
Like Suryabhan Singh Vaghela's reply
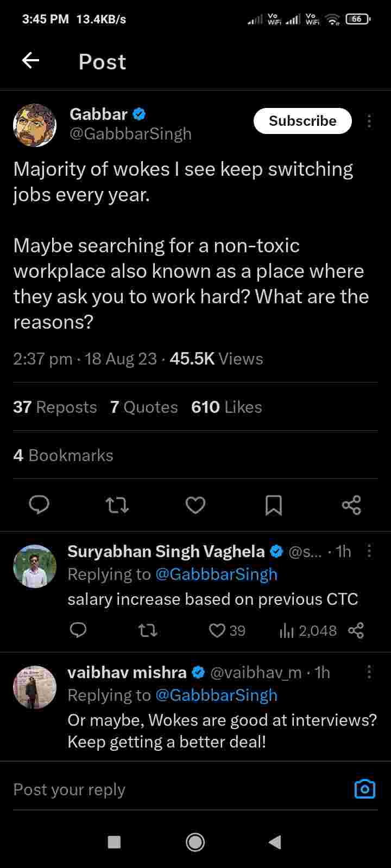(x=217, y=630)
